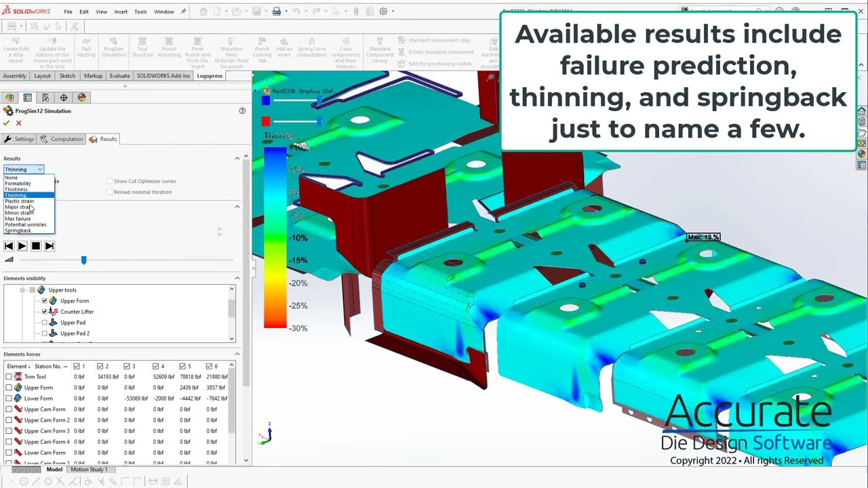Viewport: 868px width, 488px height.
Task: Switch to the Settings tab
Action: tap(19, 139)
